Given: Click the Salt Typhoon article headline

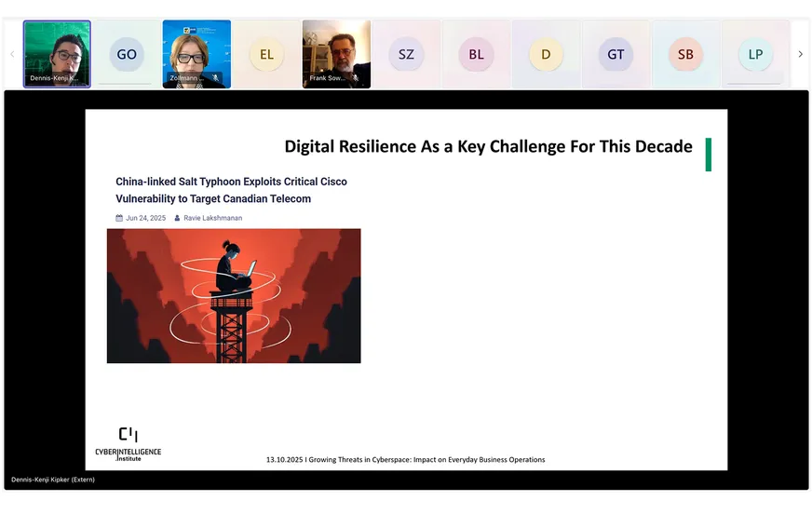Looking at the screenshot, I should [x=231, y=190].
